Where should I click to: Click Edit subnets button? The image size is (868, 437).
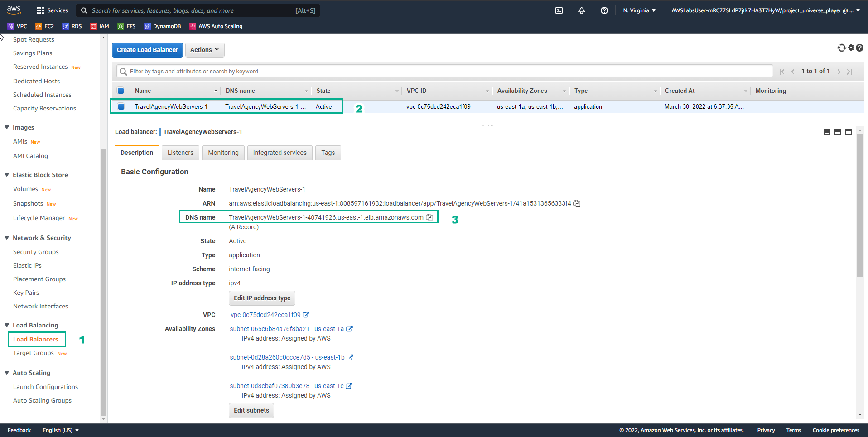click(x=251, y=410)
